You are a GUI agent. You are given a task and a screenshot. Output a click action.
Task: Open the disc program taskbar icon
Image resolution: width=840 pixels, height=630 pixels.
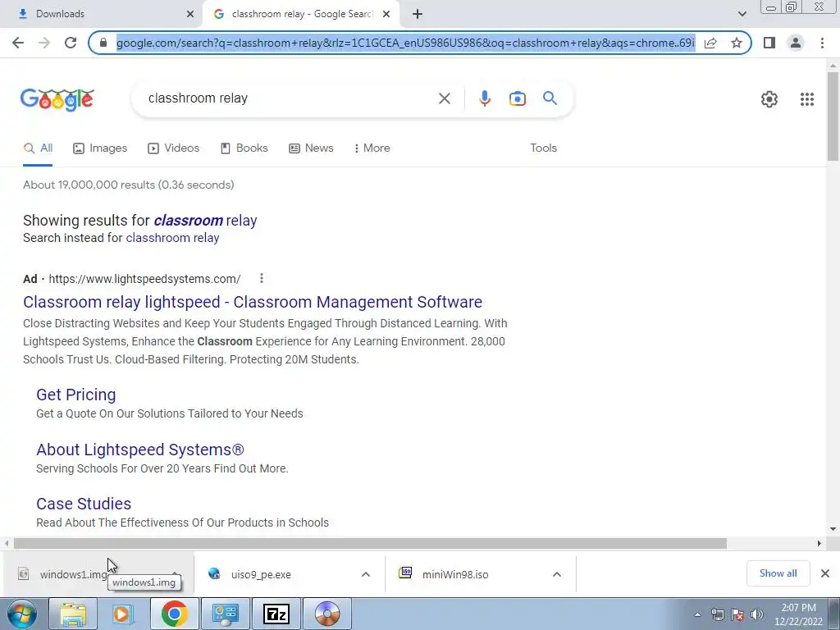point(327,614)
